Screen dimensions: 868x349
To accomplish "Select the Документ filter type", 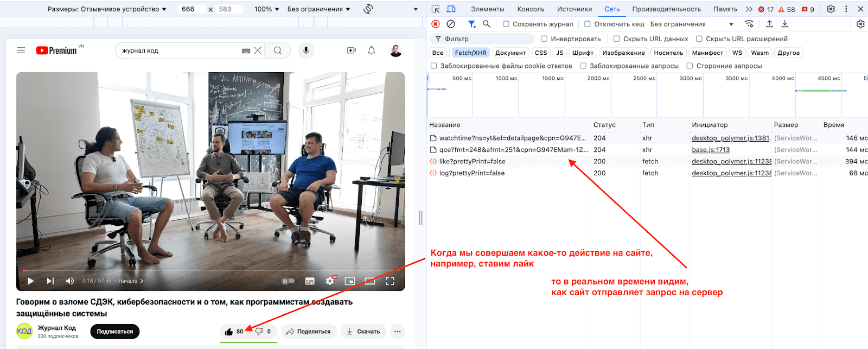I will (510, 53).
